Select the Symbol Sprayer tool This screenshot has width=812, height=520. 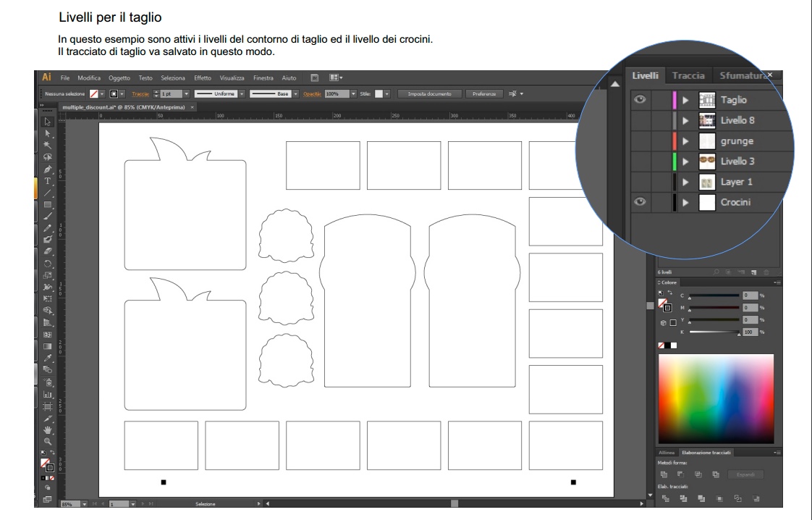[x=48, y=382]
